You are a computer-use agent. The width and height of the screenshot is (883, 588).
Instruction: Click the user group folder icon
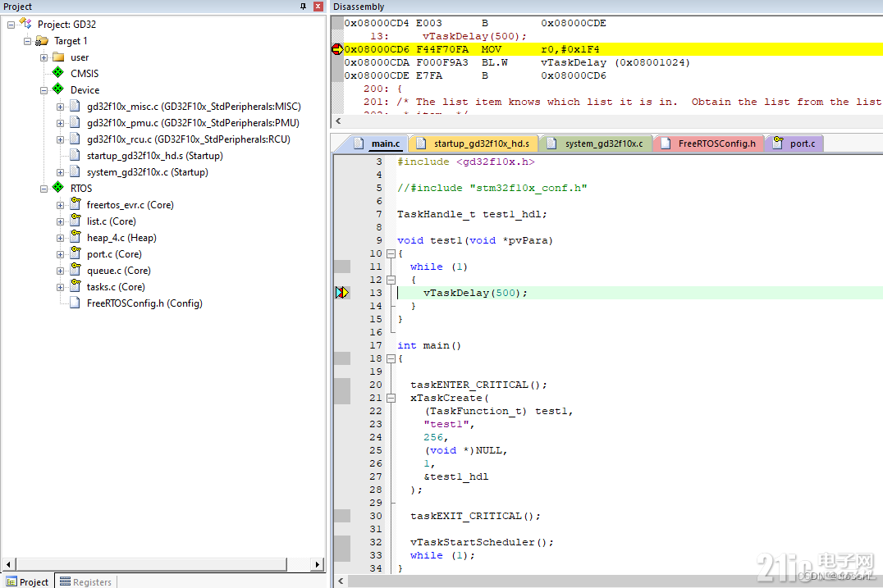[x=58, y=57]
